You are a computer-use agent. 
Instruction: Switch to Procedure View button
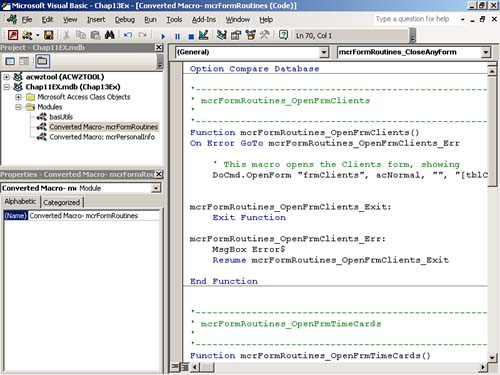175,367
